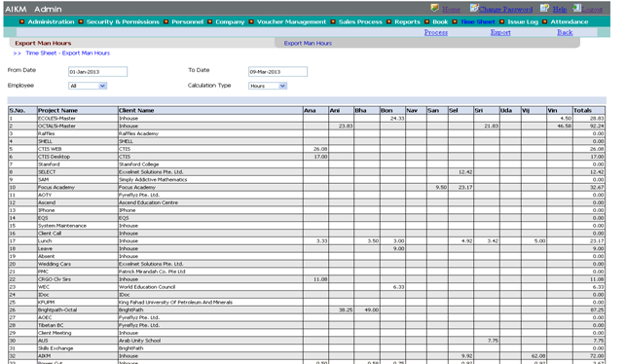Click the Time Sheet - Export Man Hours breadcrumb

tap(68, 53)
